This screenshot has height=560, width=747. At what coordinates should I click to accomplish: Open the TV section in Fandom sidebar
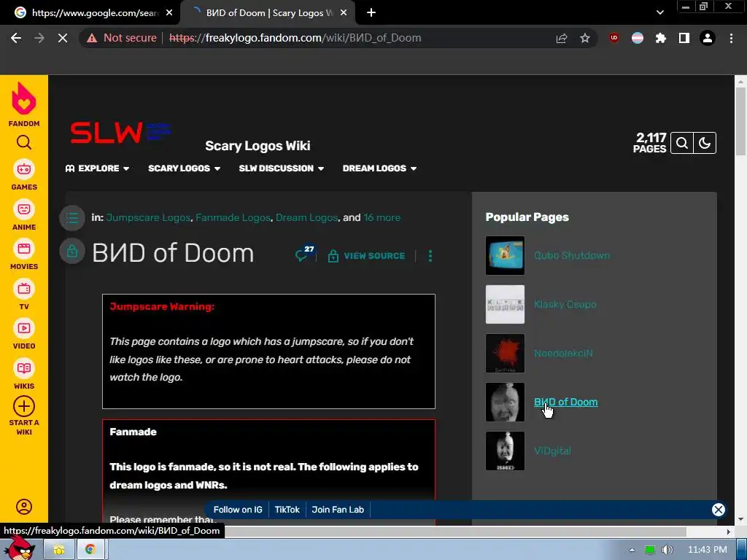click(x=24, y=295)
